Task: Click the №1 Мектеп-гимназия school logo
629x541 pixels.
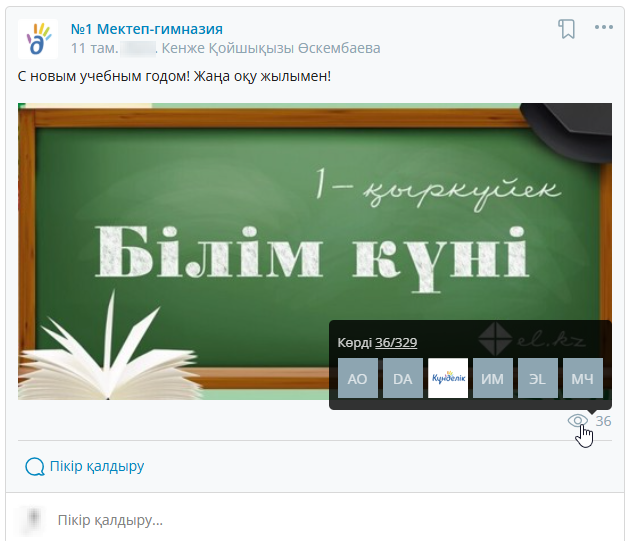Action: [37, 39]
